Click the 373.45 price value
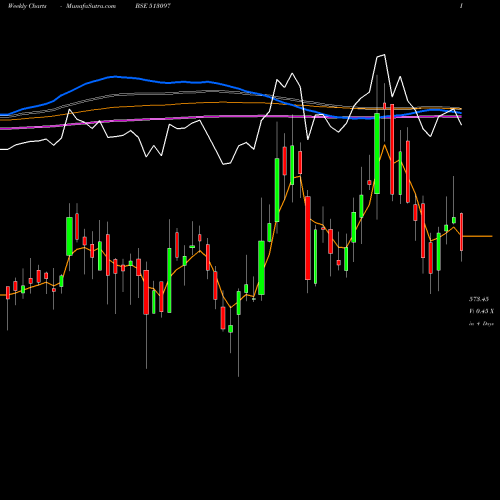The height and width of the screenshot is (500, 500). [x=479, y=299]
